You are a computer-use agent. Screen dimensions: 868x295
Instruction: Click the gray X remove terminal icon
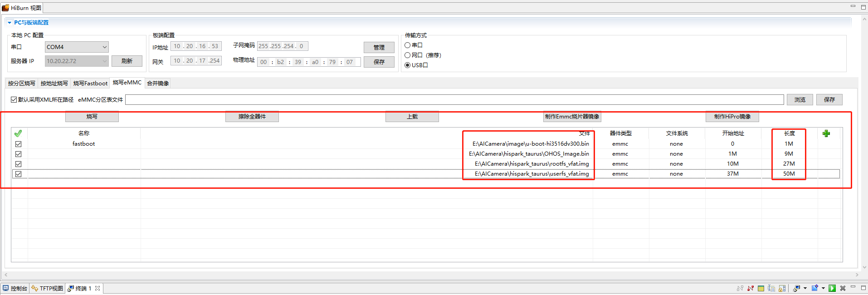pyautogui.click(x=843, y=288)
